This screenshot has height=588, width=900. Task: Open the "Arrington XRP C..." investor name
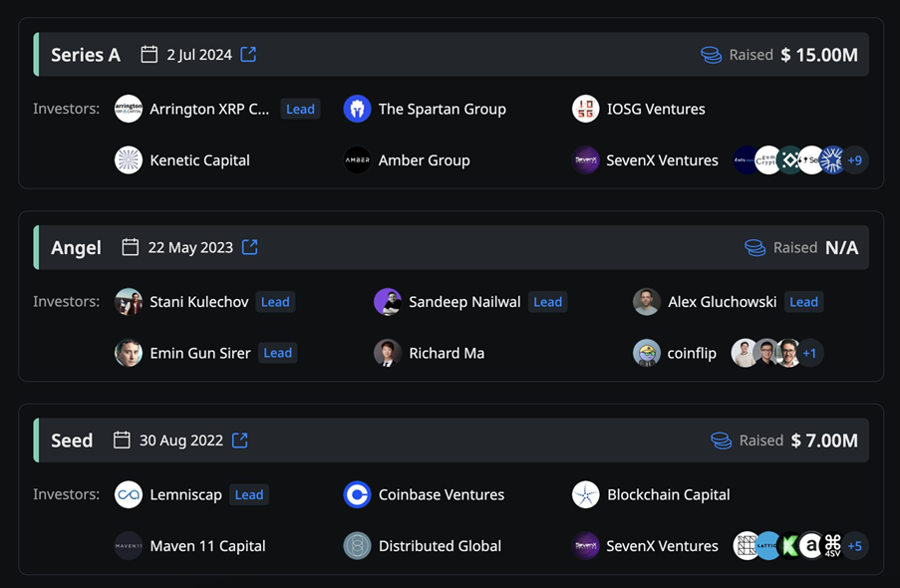click(x=209, y=109)
